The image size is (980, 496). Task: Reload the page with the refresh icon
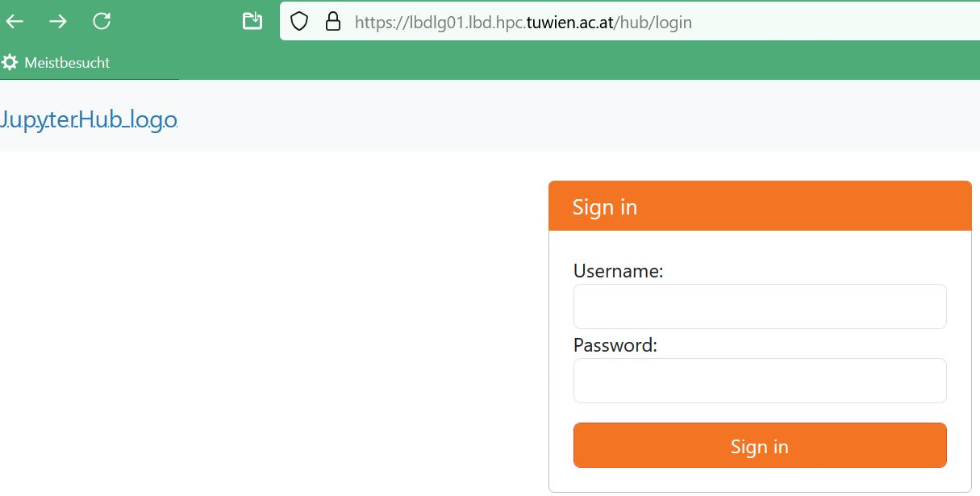tap(102, 22)
